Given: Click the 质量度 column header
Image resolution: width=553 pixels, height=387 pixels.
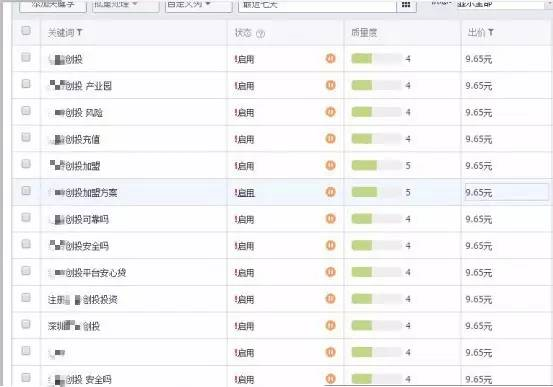Looking at the screenshot, I should click(364, 33).
